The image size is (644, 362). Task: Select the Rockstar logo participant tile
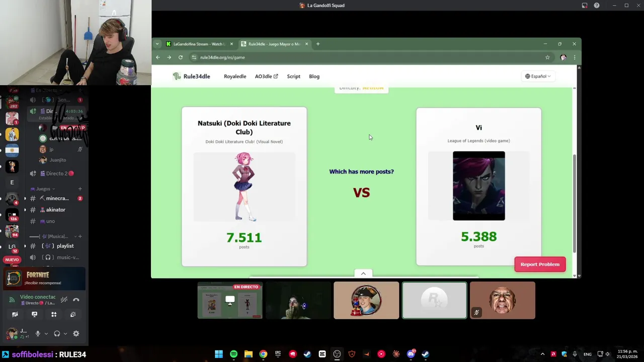click(434, 301)
